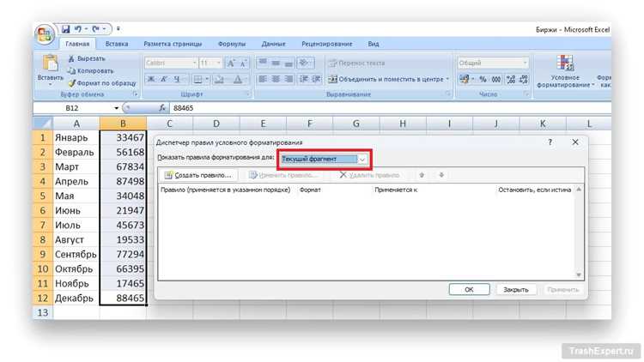Click Копировать (copy) in the clipboard group
The width and height of the screenshot is (644, 362).
(90, 70)
